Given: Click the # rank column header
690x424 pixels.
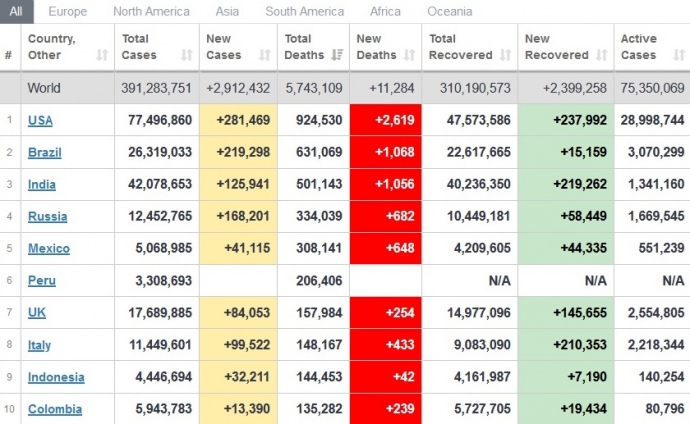Looking at the screenshot, I should tap(9, 55).
